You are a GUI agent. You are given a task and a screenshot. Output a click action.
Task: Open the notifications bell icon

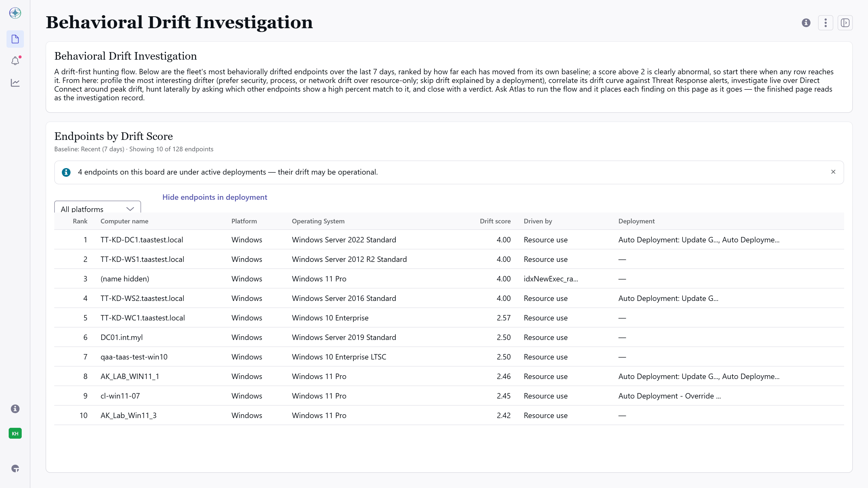pos(15,61)
